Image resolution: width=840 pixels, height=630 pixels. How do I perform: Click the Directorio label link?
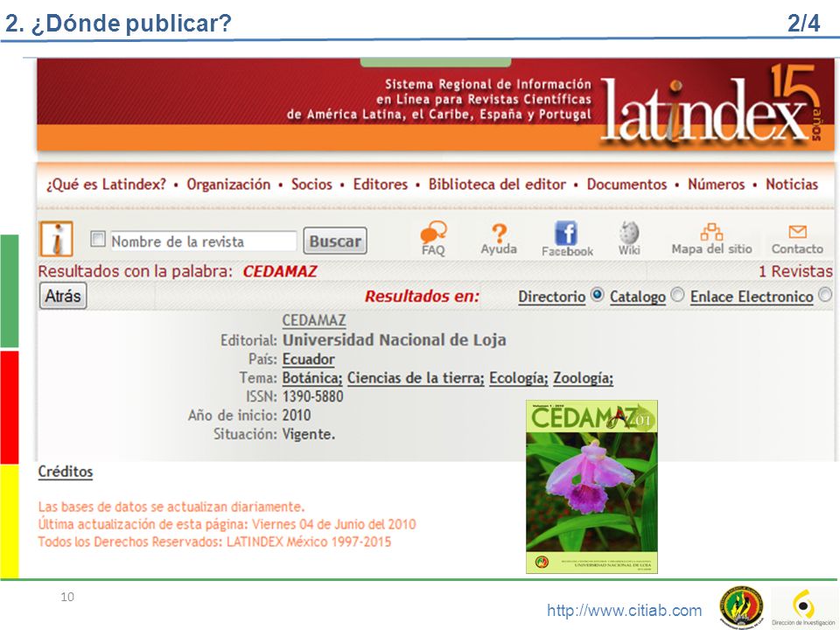[552, 297]
